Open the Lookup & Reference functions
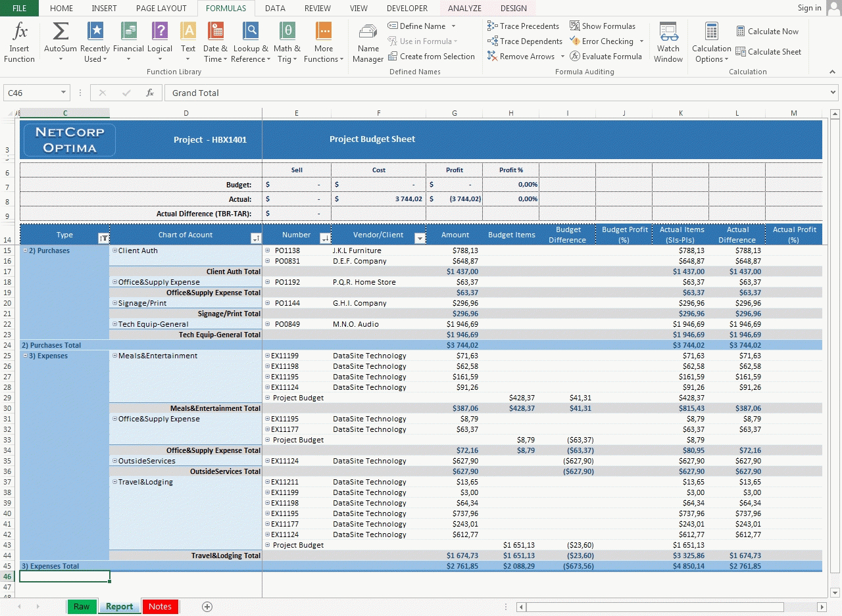 (x=251, y=32)
